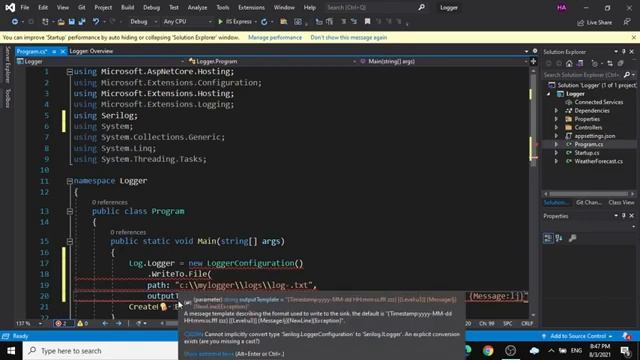Collapse the namespace Logger block
This screenshot has height=360, width=640.
69,181
